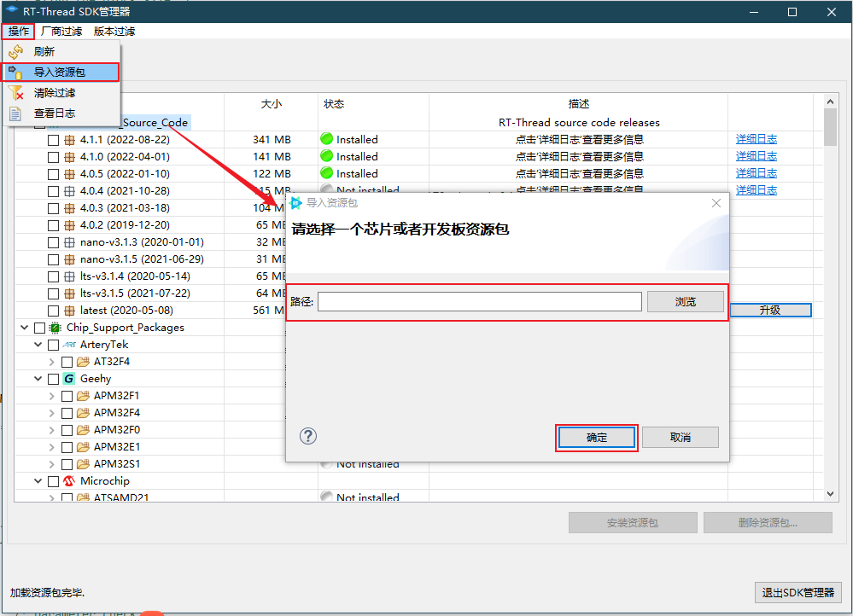This screenshot has height=616, width=853.
Task: Collapse the Microchip tree node
Action: click(x=38, y=480)
